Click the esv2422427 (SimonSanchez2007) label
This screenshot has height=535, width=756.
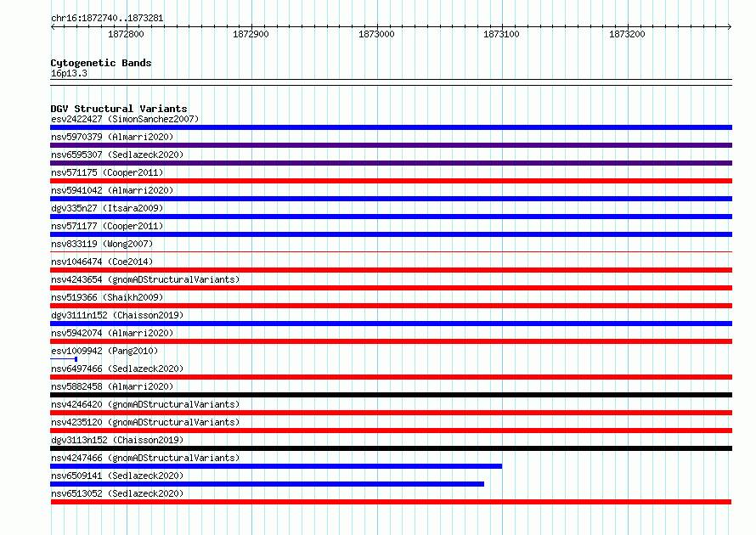tap(125, 119)
